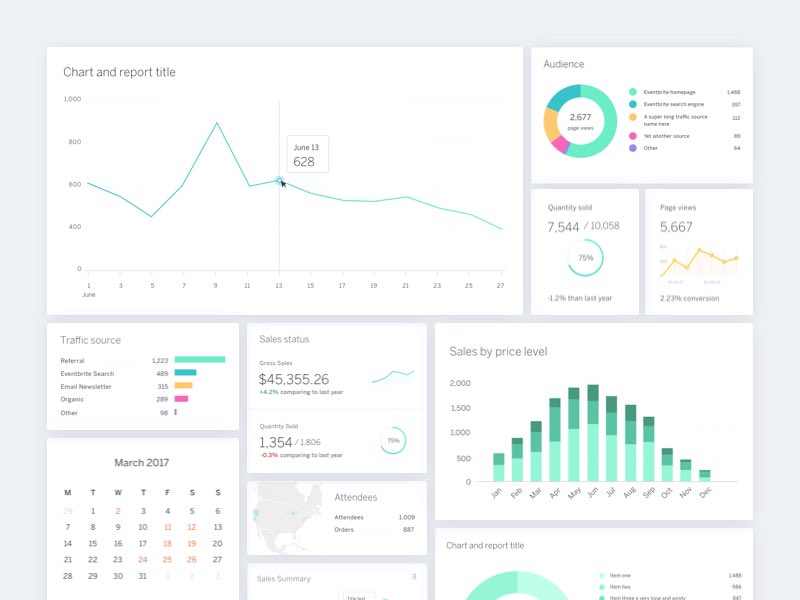Click the 1,354 quantity sold figure

click(276, 442)
